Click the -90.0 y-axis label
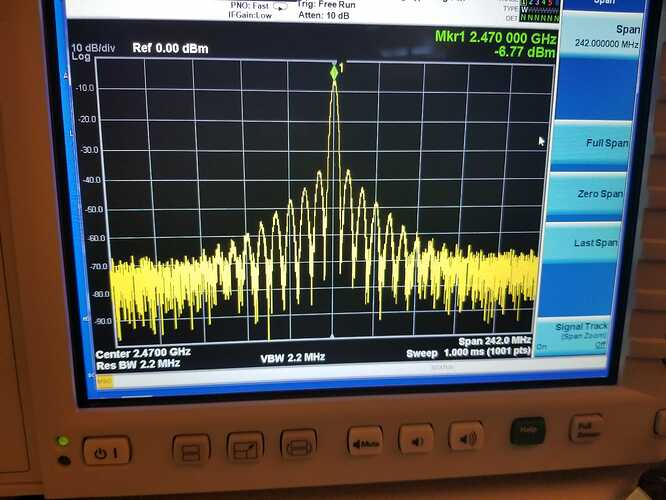 click(x=103, y=321)
